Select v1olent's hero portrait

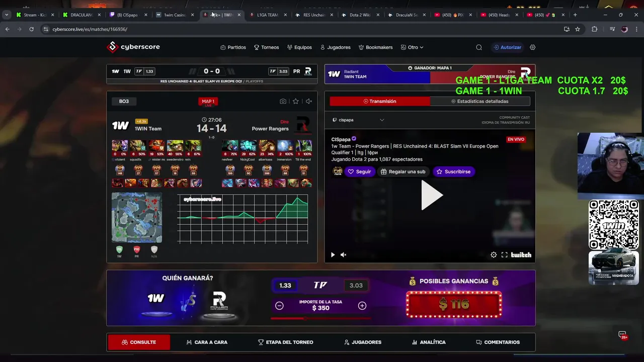click(x=120, y=146)
